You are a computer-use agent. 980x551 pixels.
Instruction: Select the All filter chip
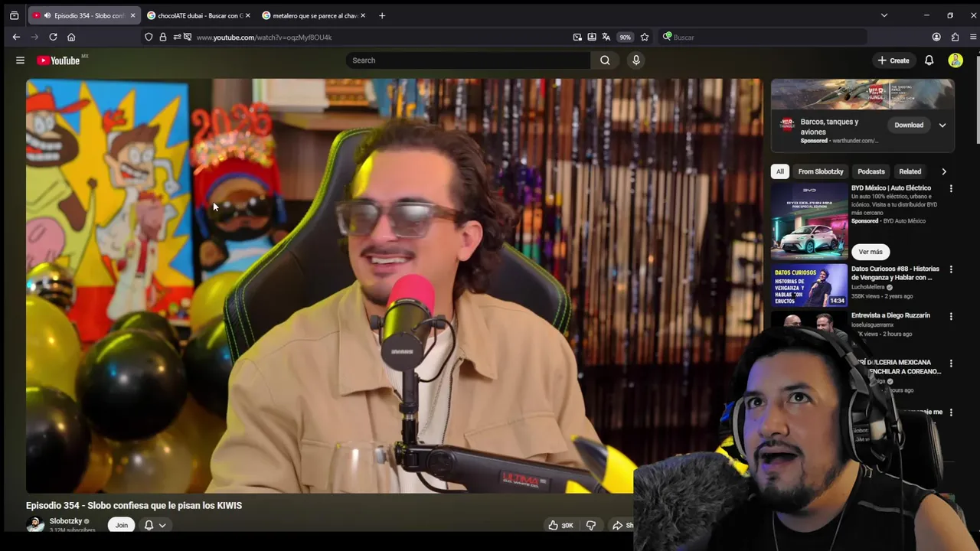[x=780, y=171]
